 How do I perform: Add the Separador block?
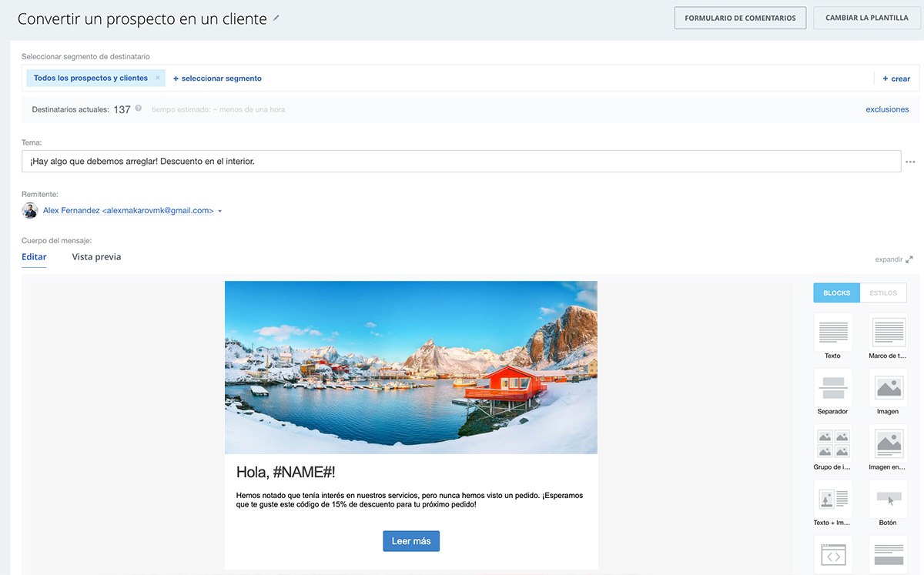click(832, 387)
